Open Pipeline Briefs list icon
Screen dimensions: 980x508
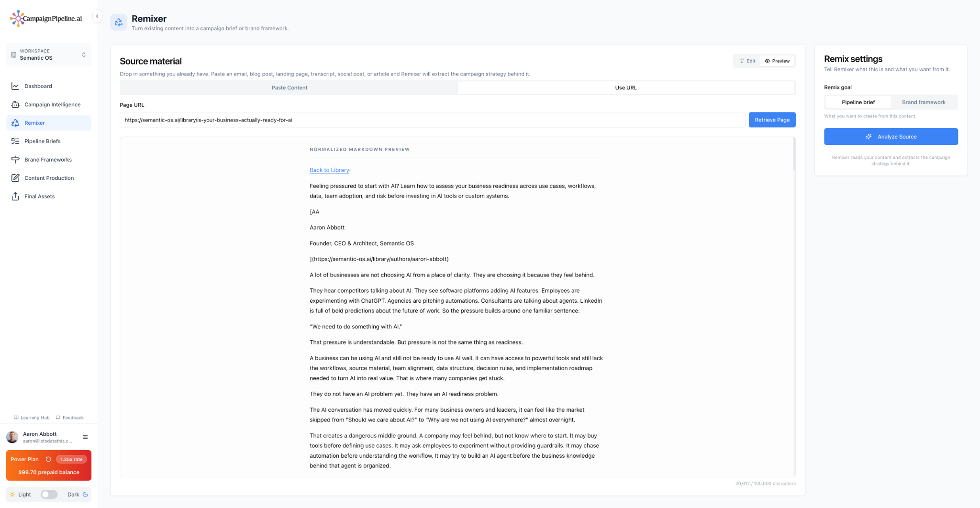tap(15, 141)
